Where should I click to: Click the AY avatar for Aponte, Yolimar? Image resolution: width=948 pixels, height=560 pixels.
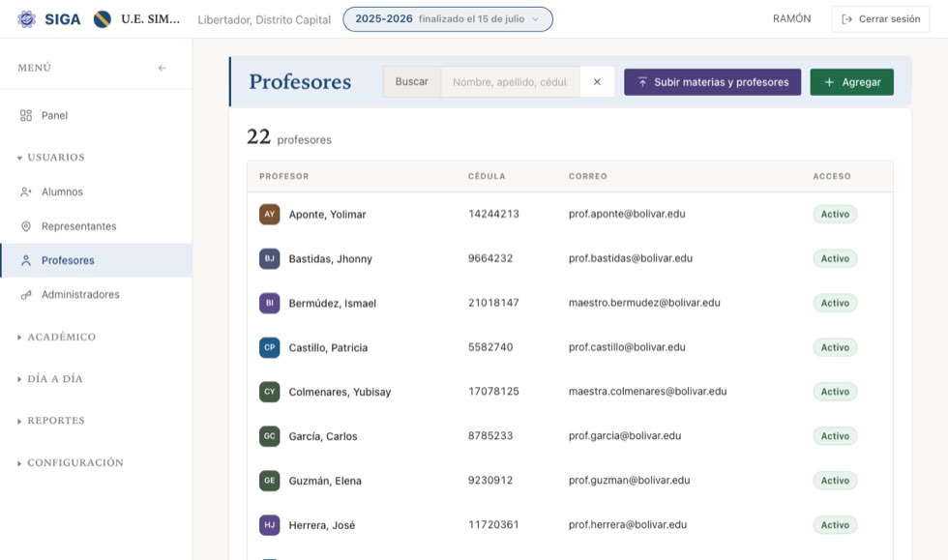click(270, 214)
